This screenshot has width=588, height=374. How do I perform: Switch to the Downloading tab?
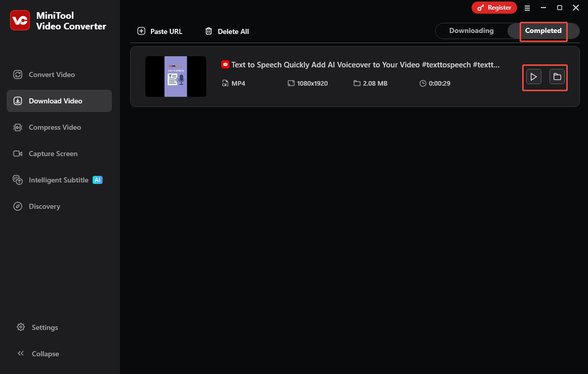click(471, 30)
